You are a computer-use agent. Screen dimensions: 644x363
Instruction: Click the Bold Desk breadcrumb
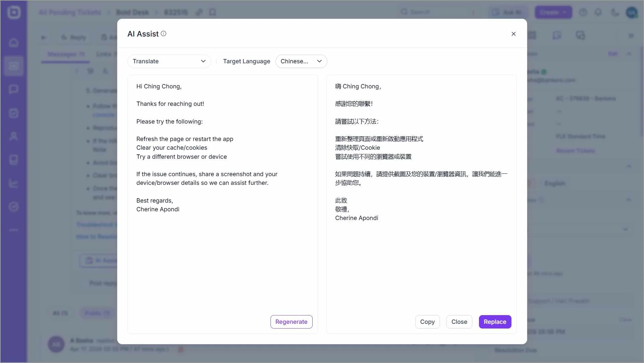[132, 12]
